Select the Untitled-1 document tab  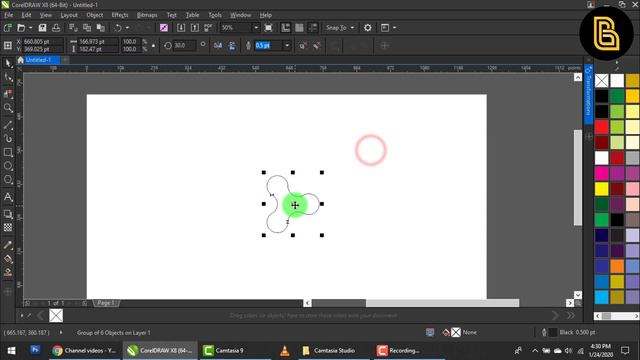tap(38, 60)
